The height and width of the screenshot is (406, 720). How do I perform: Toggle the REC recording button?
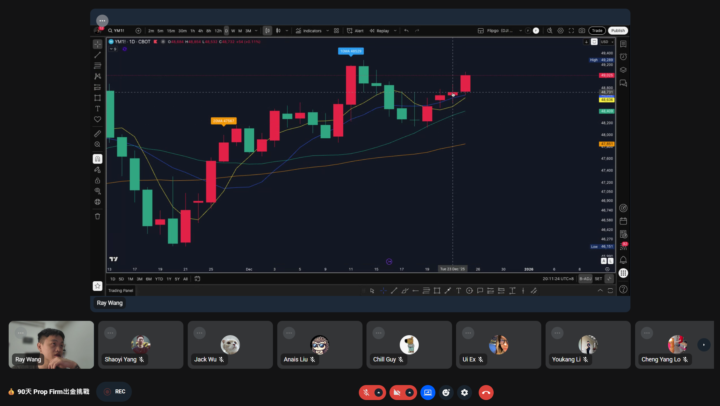coord(114,392)
